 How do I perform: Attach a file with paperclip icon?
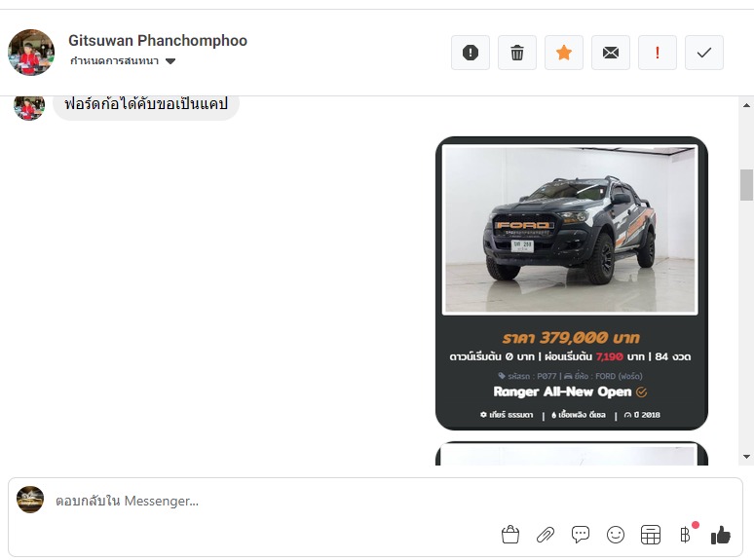[546, 535]
